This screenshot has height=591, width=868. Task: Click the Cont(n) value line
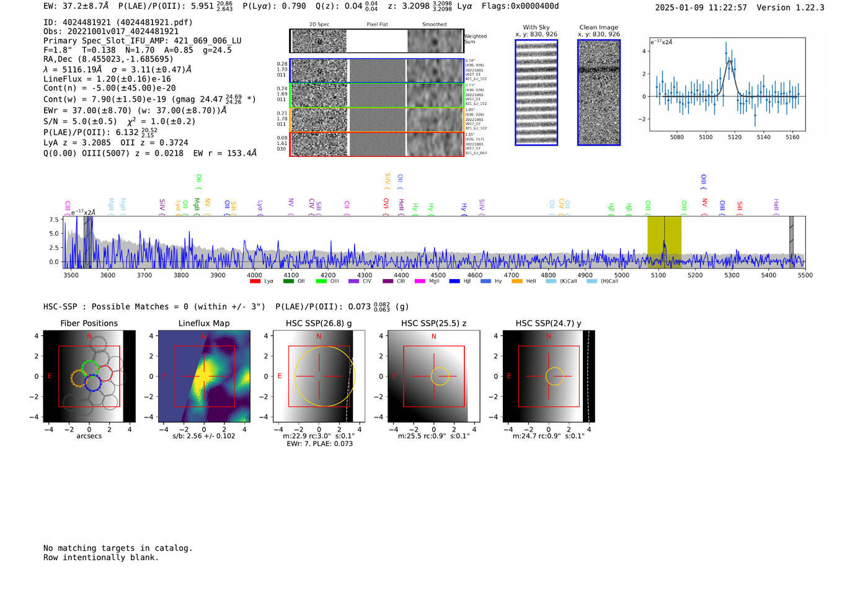point(110,89)
